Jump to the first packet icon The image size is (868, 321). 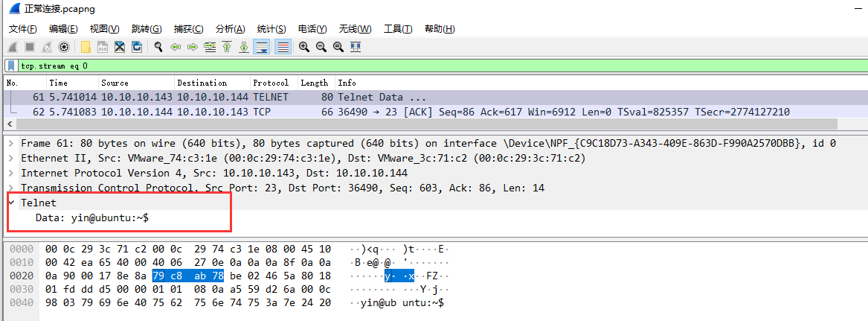point(227,47)
